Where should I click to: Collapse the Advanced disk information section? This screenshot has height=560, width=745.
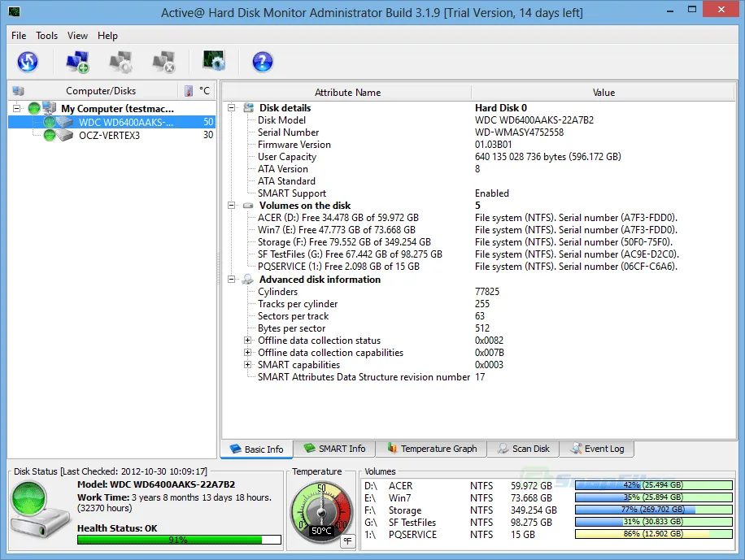coord(231,280)
